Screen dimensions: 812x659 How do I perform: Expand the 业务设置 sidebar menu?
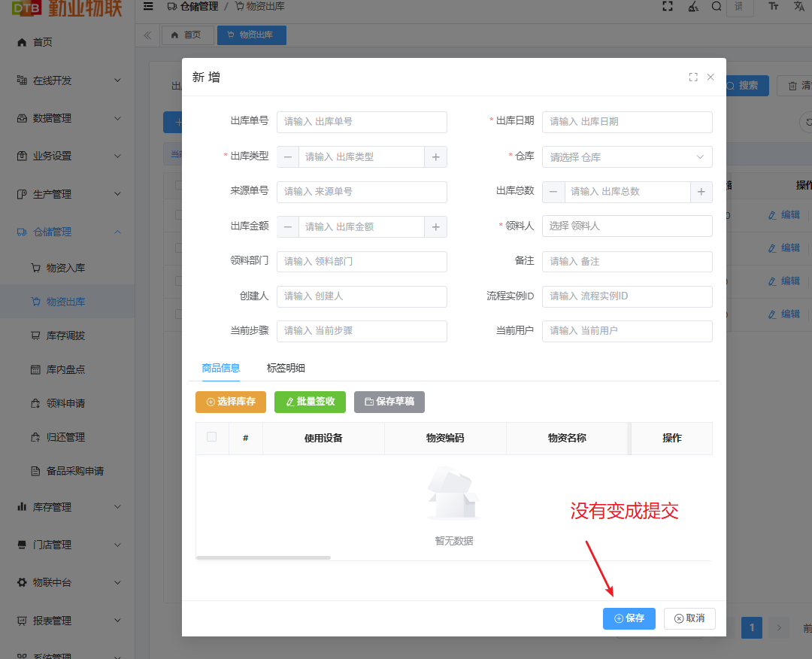[68, 156]
